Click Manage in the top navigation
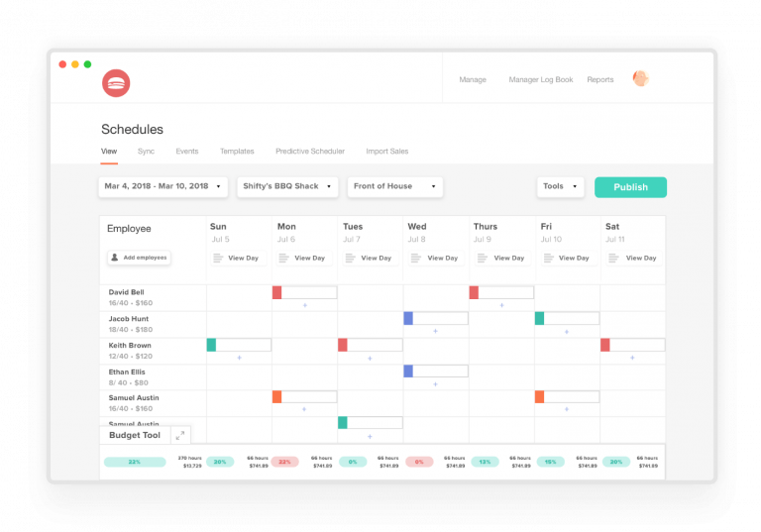 tap(473, 79)
